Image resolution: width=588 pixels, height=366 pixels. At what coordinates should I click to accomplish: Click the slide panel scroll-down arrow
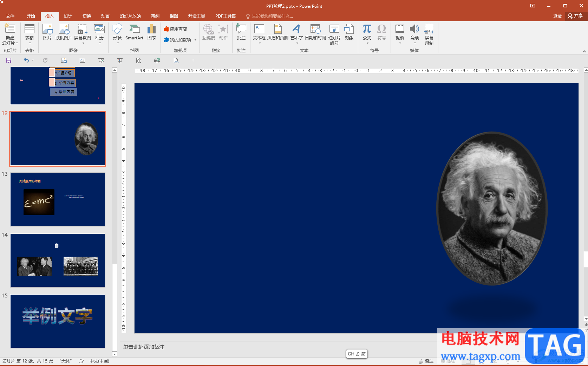[x=115, y=354]
